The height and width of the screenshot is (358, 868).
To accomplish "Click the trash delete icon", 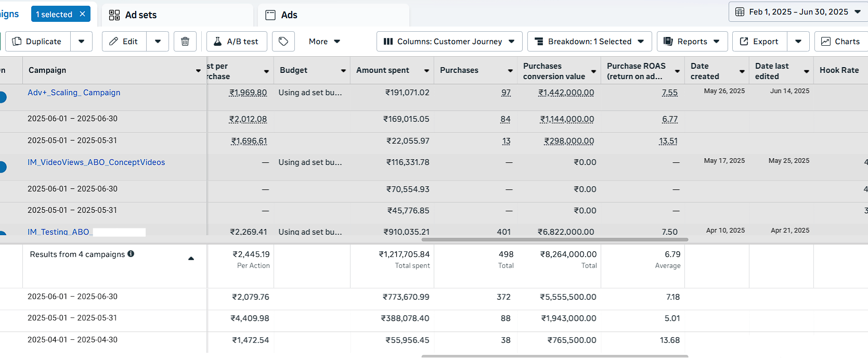I will (185, 42).
